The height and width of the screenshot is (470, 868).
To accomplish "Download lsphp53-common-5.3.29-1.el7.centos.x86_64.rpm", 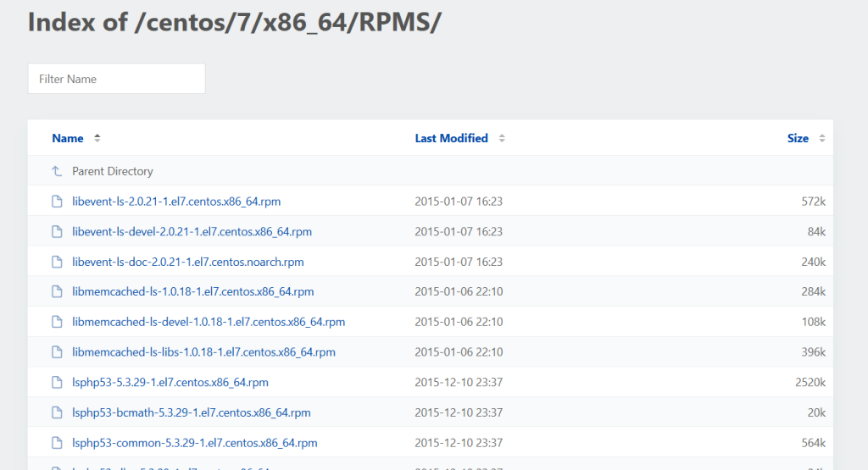I will tap(194, 443).
